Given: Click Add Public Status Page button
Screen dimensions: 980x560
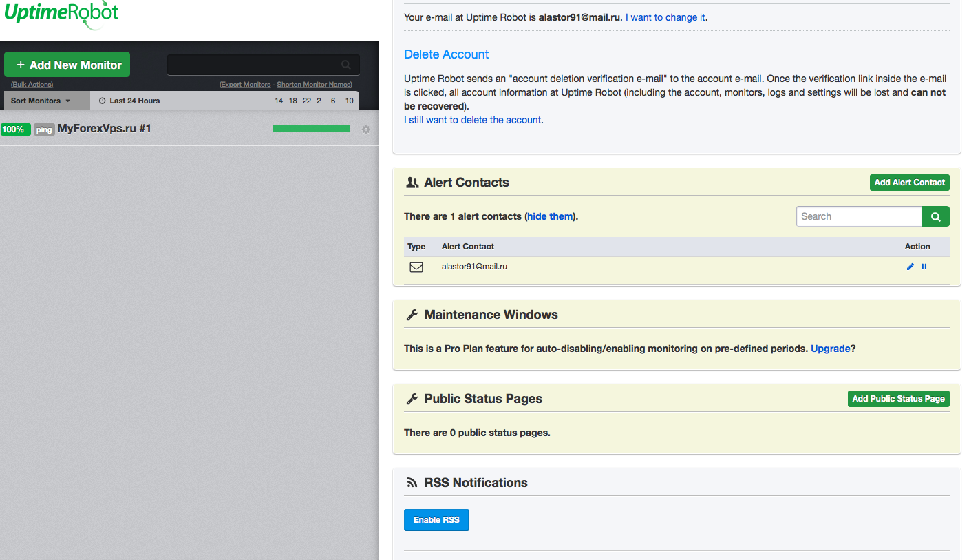Looking at the screenshot, I should click(899, 399).
